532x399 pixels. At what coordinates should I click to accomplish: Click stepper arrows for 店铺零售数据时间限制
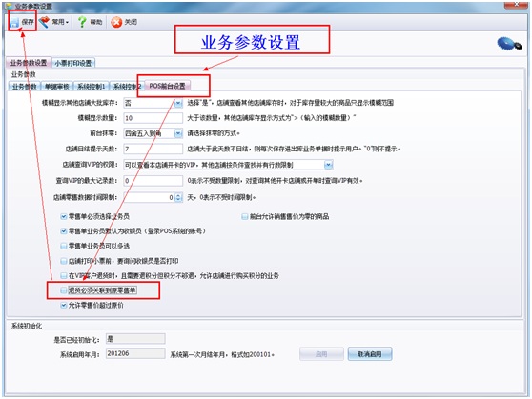point(178,197)
